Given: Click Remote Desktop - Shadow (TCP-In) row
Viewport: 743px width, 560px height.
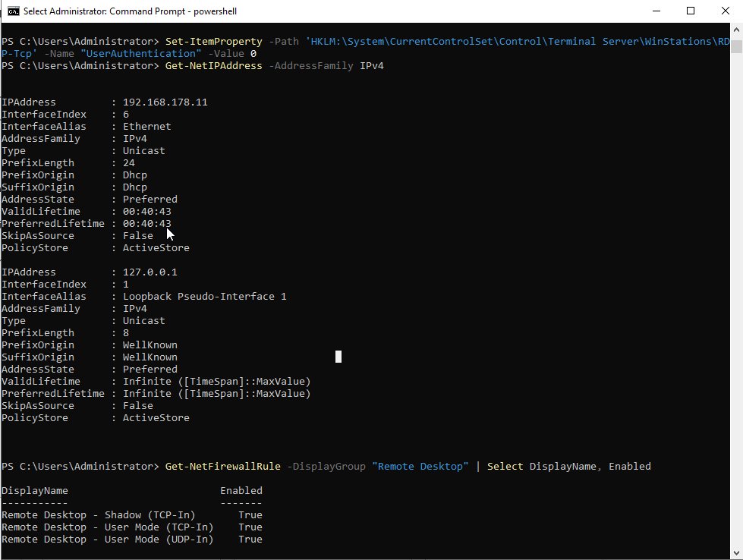Looking at the screenshot, I should (98, 514).
